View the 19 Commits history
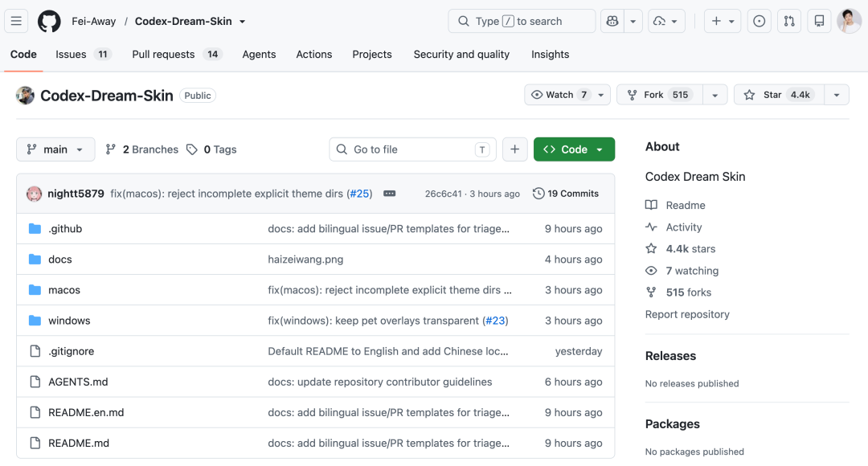 tap(566, 194)
